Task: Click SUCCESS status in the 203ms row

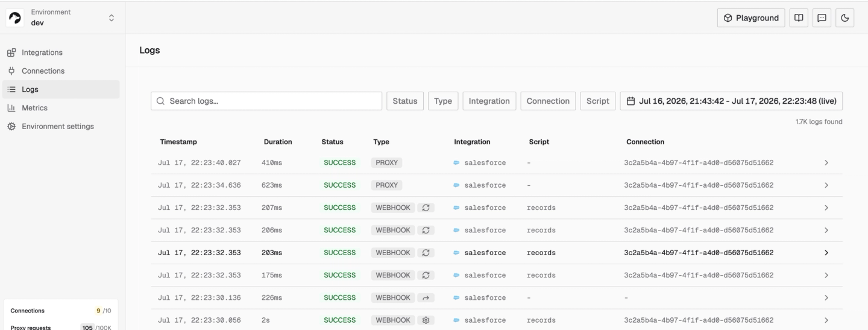Action: (340, 253)
